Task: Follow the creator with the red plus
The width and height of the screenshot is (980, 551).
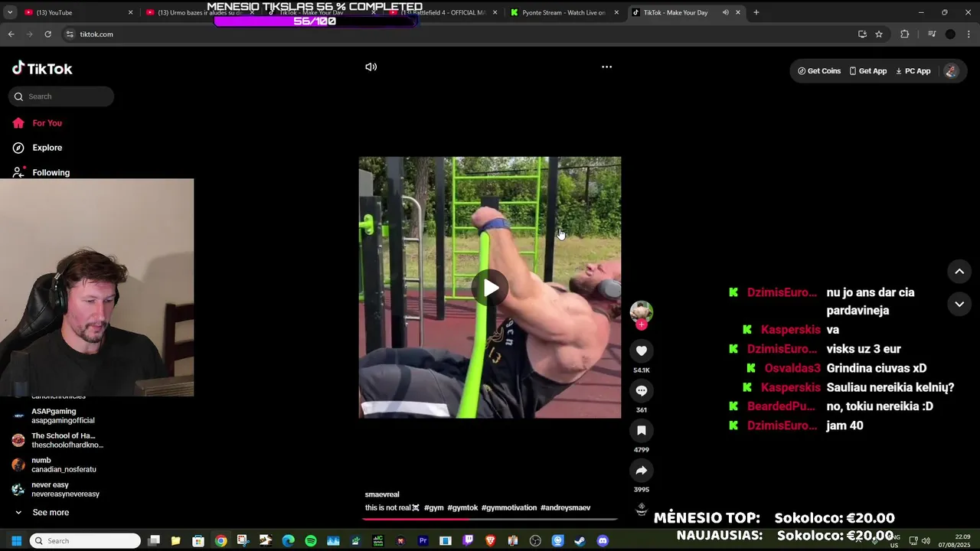Action: (642, 324)
